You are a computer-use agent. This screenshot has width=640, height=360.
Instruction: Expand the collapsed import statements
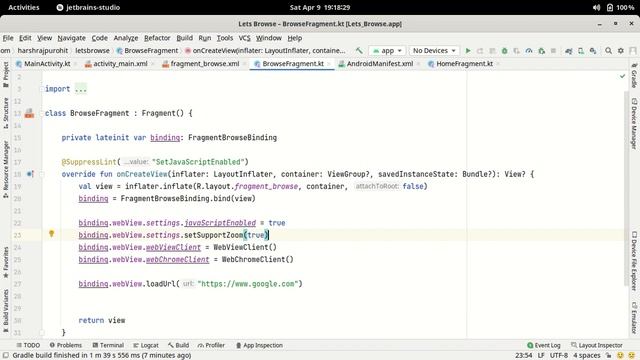point(80,89)
